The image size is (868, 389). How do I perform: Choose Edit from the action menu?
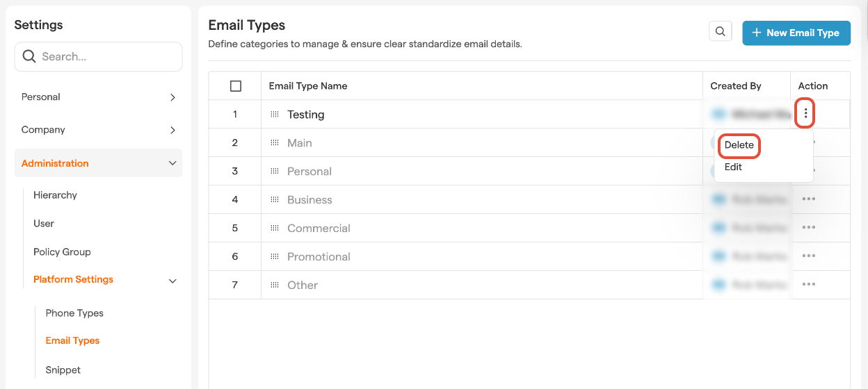(733, 167)
